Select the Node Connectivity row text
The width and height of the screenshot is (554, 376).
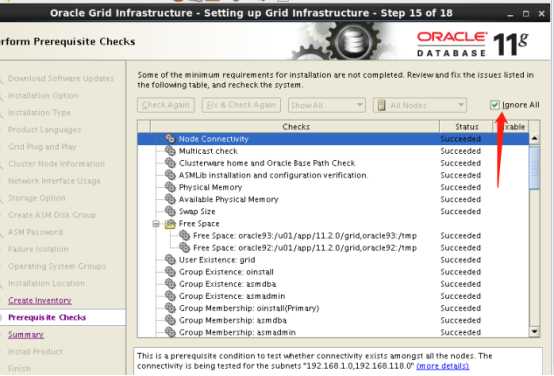point(213,139)
